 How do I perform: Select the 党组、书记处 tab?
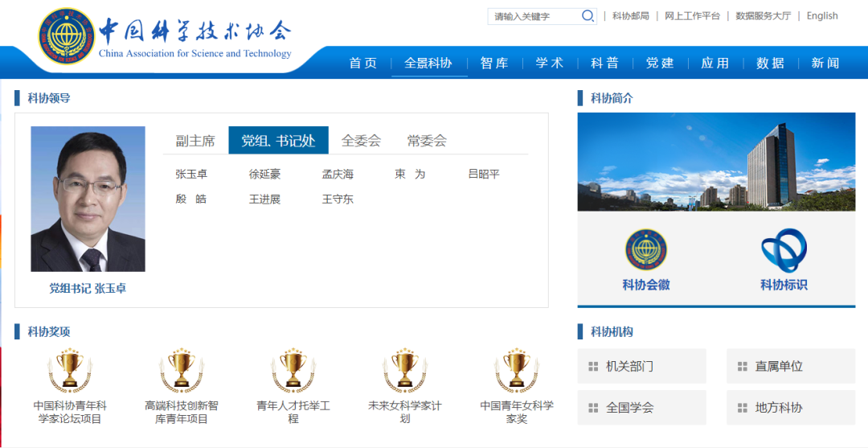(278, 141)
